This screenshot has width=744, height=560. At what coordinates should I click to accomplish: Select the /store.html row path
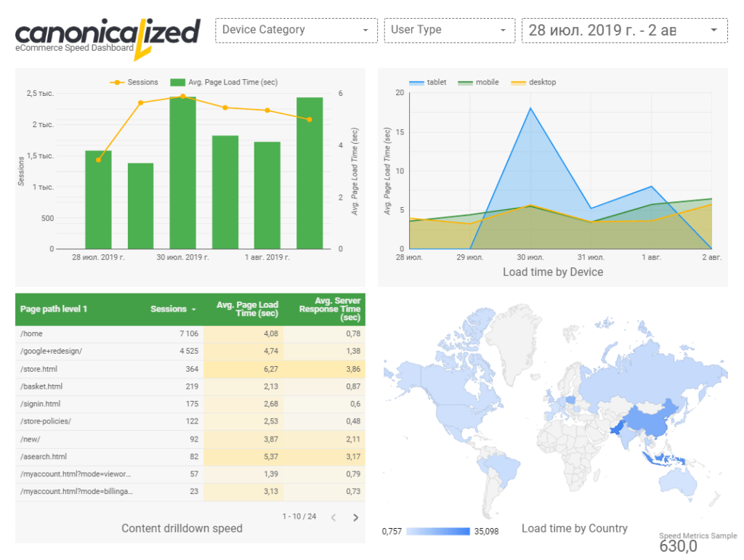(39, 369)
